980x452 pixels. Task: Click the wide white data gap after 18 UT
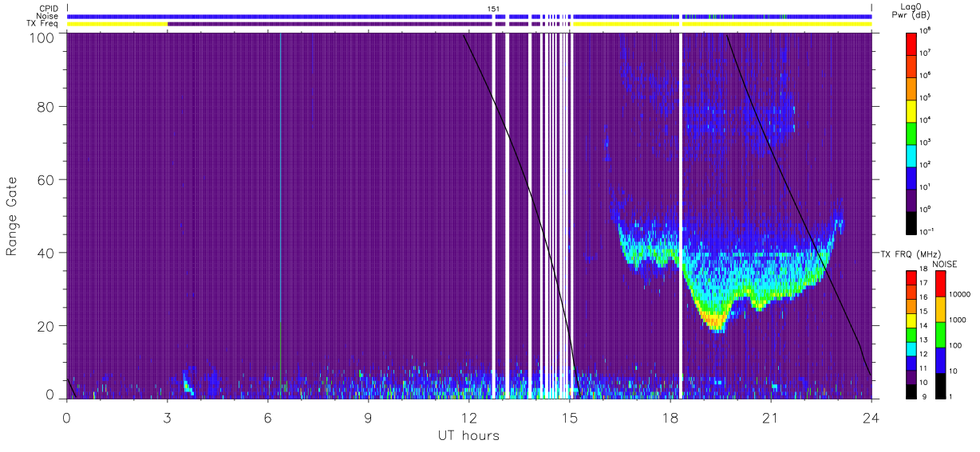(x=680, y=215)
